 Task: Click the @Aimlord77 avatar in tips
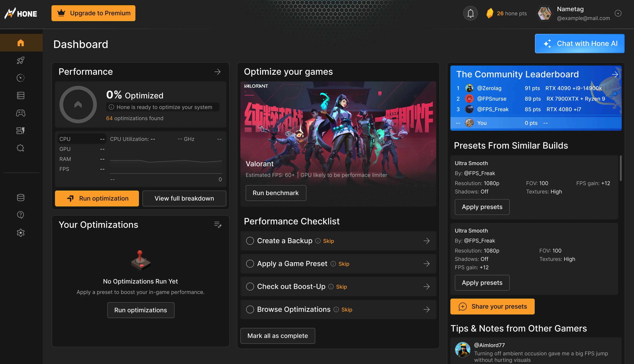(463, 349)
